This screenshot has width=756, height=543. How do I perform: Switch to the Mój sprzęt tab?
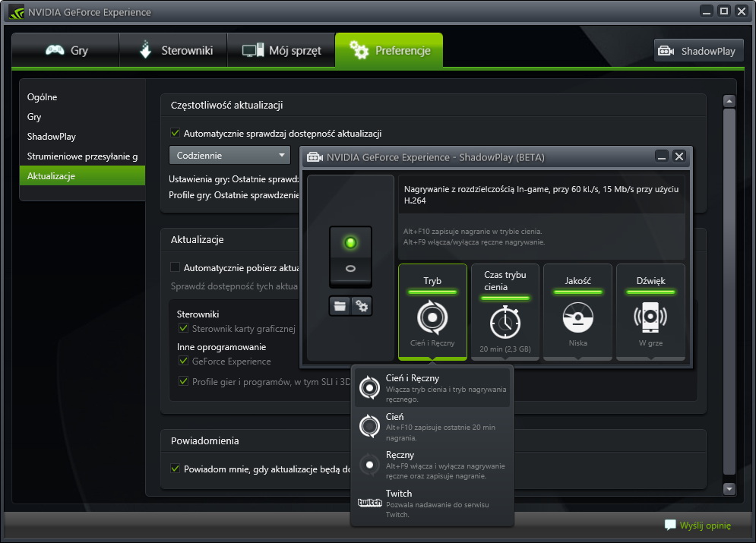click(281, 50)
